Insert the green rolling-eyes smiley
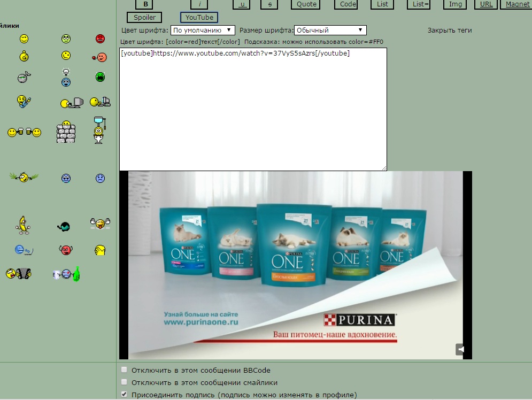532x400 pixels. click(66, 39)
